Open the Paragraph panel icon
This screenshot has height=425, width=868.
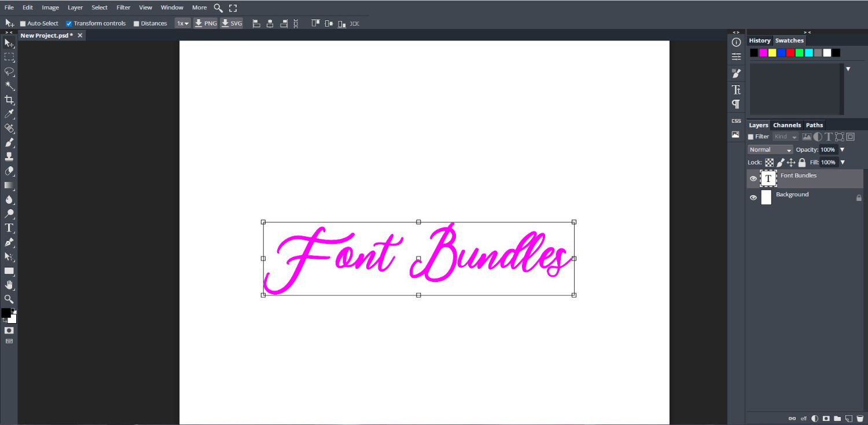tap(736, 104)
